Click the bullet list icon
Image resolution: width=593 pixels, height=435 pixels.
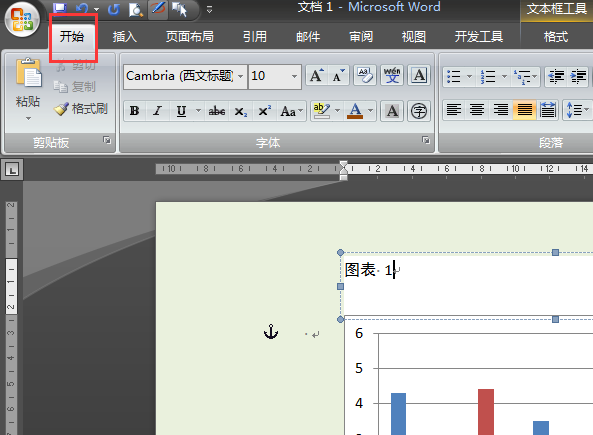click(453, 76)
